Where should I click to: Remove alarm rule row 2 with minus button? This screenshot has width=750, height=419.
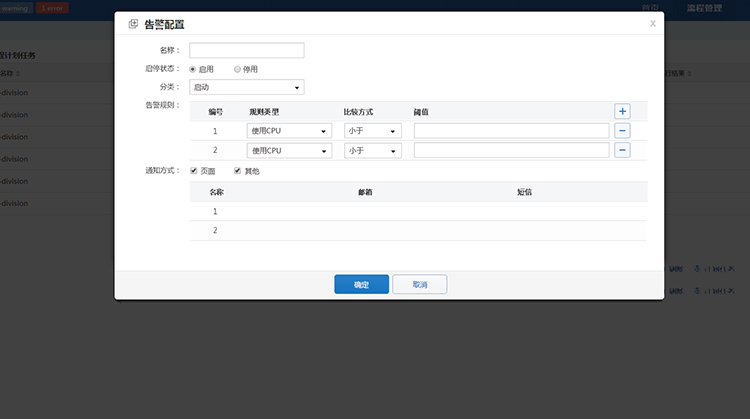(x=622, y=150)
